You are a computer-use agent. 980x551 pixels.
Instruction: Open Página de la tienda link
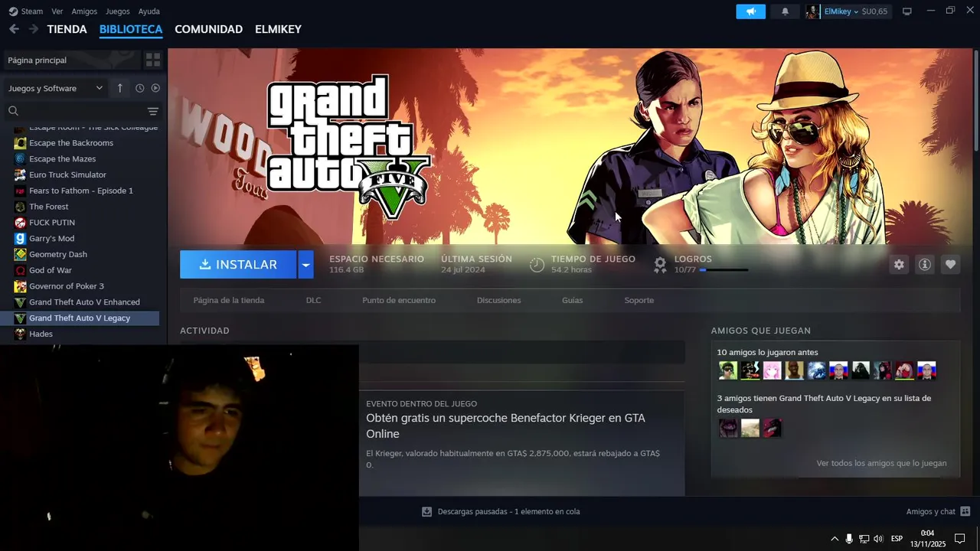(x=229, y=300)
